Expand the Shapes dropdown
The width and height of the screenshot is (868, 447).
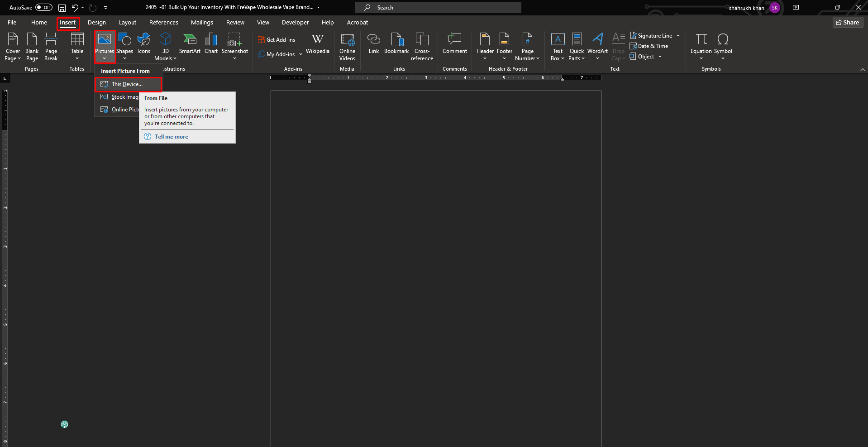(x=124, y=47)
